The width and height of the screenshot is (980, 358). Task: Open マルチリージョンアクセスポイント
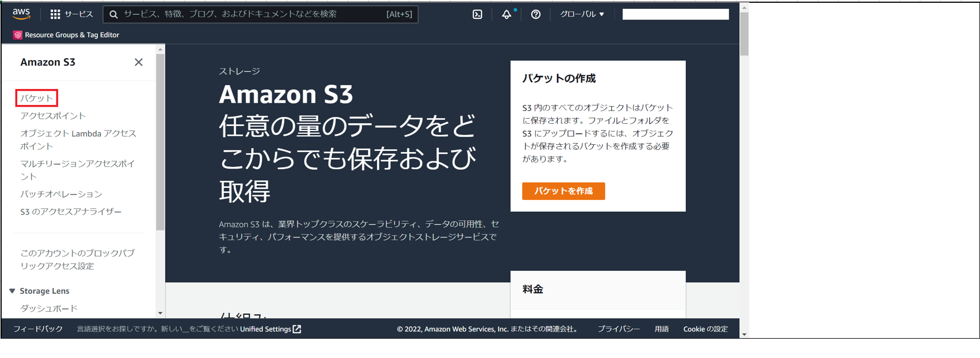78,170
